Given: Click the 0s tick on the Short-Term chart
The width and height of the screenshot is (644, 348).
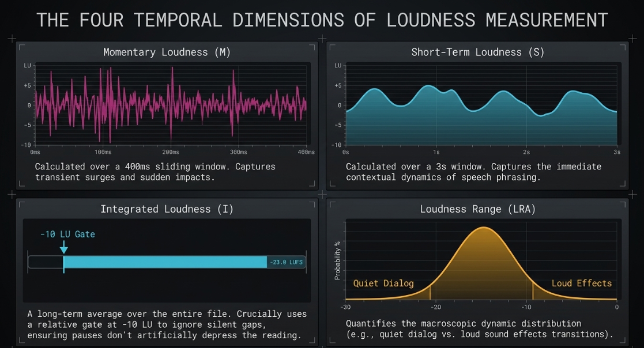Looking at the screenshot, I should coord(346,152).
